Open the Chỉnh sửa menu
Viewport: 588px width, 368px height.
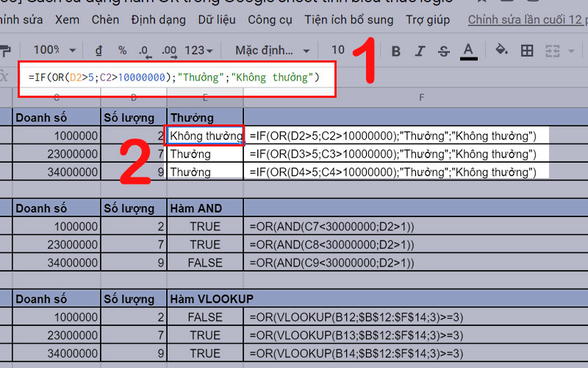21,20
